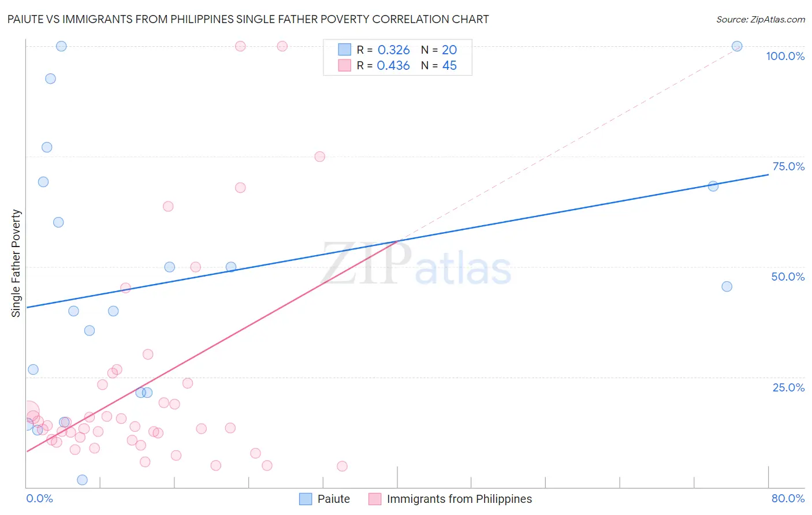Viewport: 812px width, 515px height.
Task: Select the 75.0% y-axis label
Action: coord(789,166)
